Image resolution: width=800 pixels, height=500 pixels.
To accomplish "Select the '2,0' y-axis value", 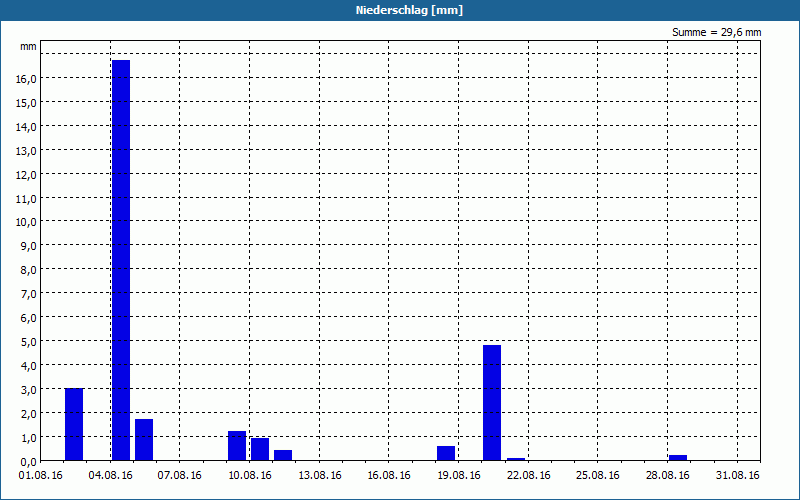I will point(30,413).
